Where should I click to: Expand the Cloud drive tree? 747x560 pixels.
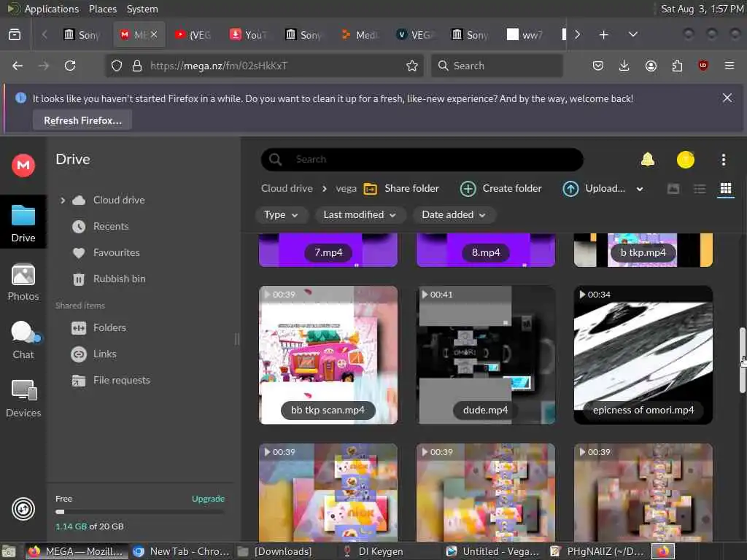click(x=63, y=201)
